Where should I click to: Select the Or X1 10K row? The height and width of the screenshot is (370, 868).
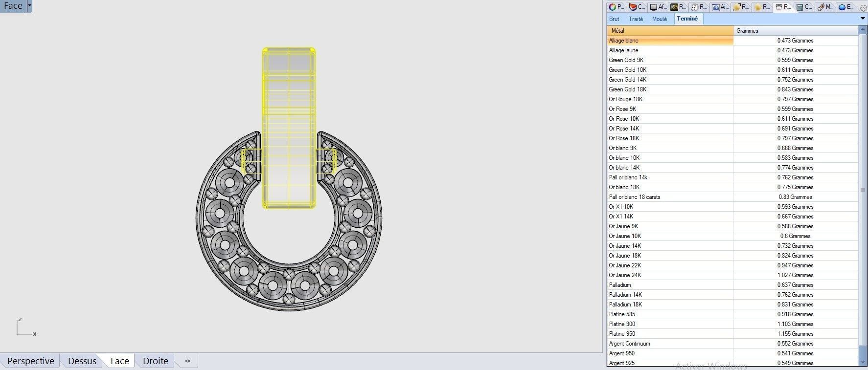point(732,207)
